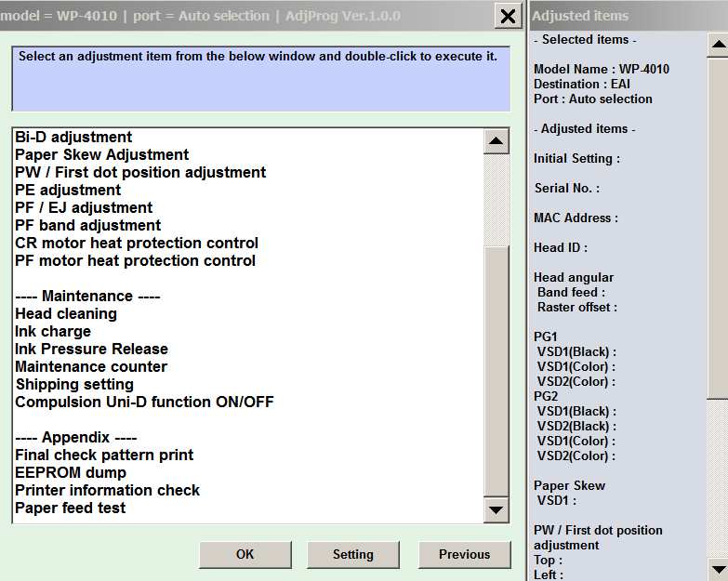
Task: Select Shipping setting item
Action: [x=74, y=385]
